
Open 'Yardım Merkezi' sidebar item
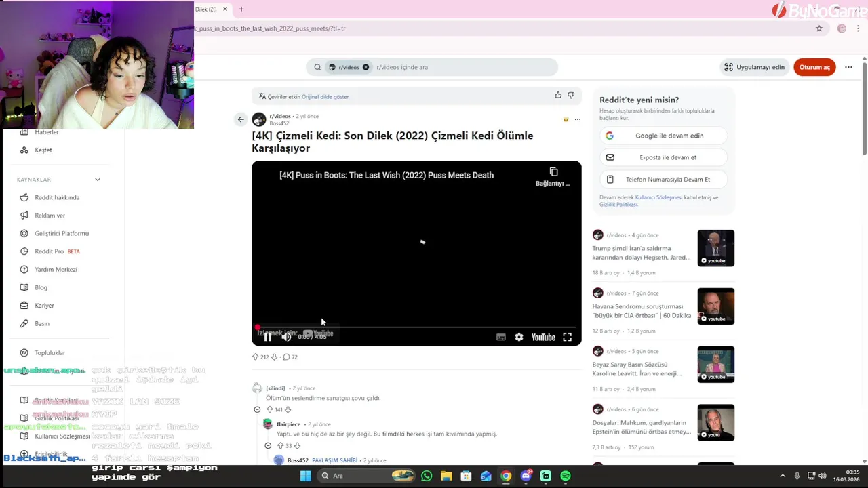pyautogui.click(x=56, y=269)
